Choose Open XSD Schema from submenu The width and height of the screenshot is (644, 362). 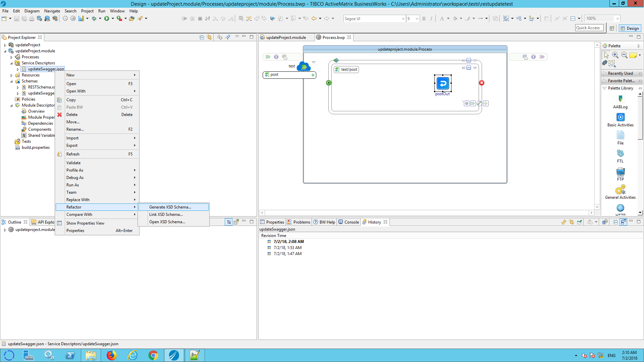coord(174,222)
